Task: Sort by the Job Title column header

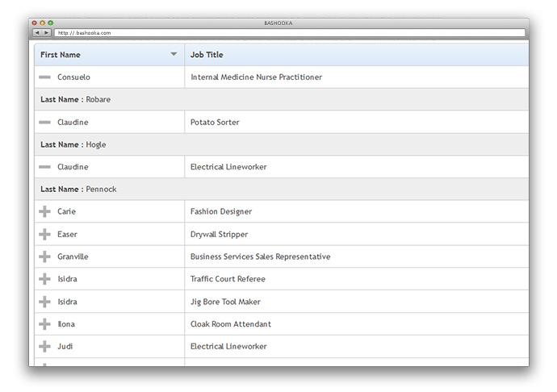Action: (x=207, y=55)
